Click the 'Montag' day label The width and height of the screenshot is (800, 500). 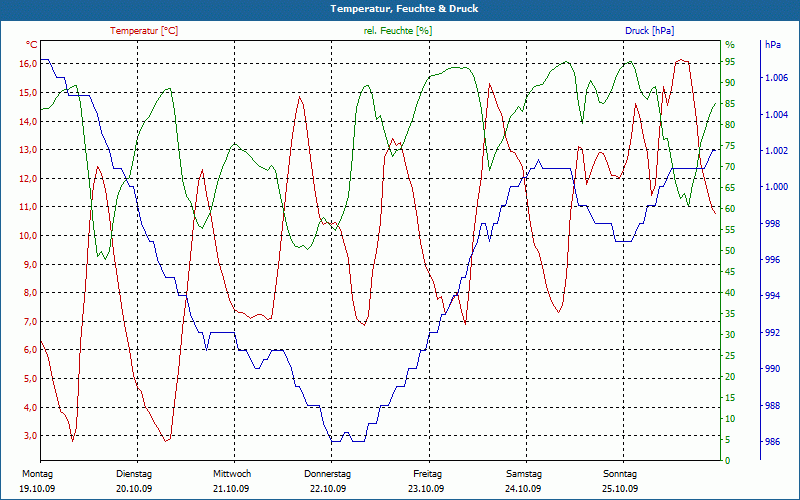pos(37,474)
